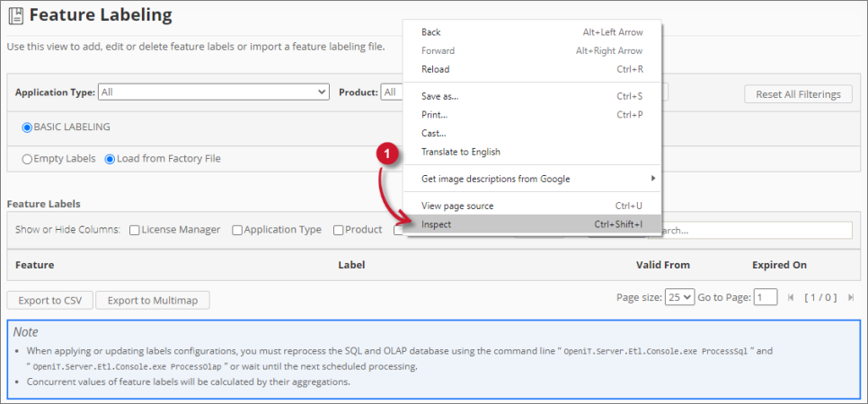Click the Label column header
868x404 pixels.
point(351,265)
